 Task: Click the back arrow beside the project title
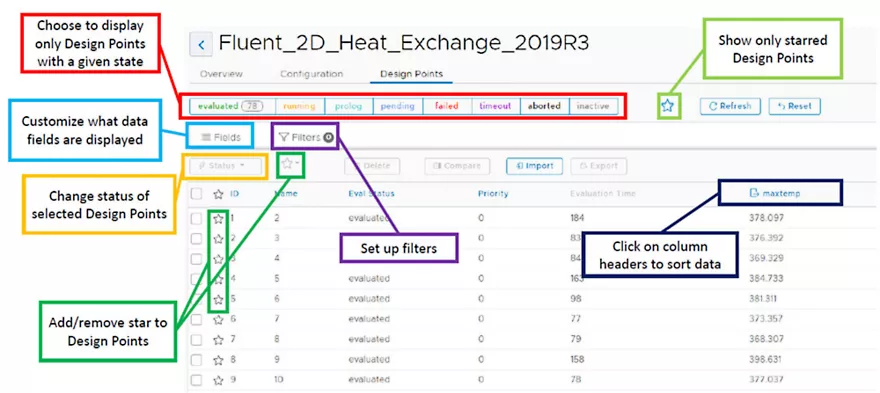(x=201, y=44)
